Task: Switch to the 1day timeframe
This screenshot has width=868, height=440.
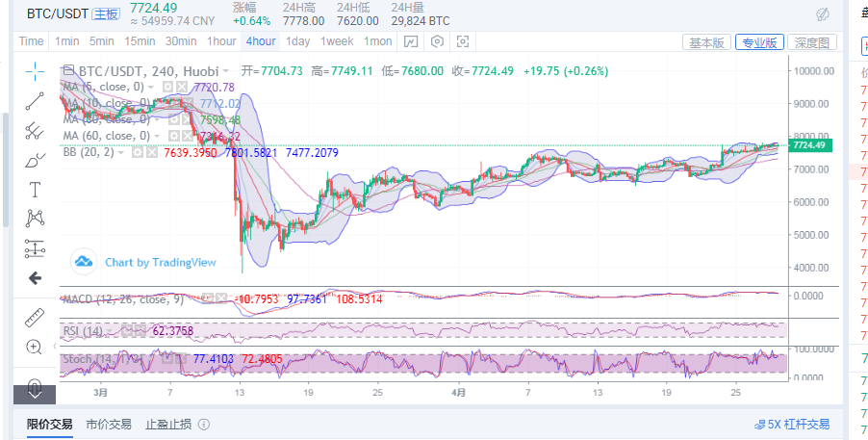Action: tap(297, 41)
